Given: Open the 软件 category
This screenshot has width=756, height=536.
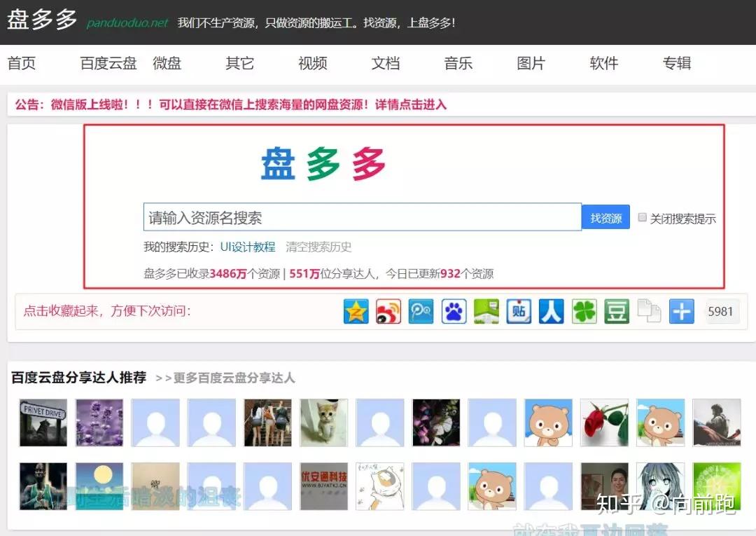Looking at the screenshot, I should [x=603, y=63].
